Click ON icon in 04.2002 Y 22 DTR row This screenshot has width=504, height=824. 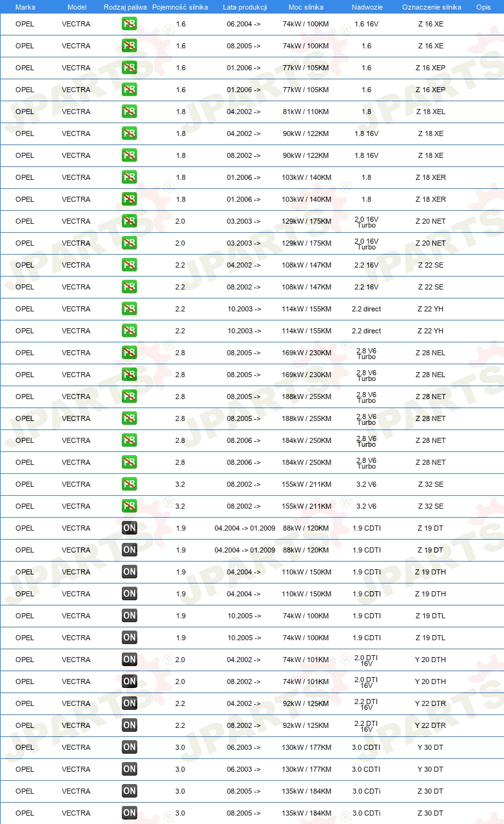click(x=130, y=703)
